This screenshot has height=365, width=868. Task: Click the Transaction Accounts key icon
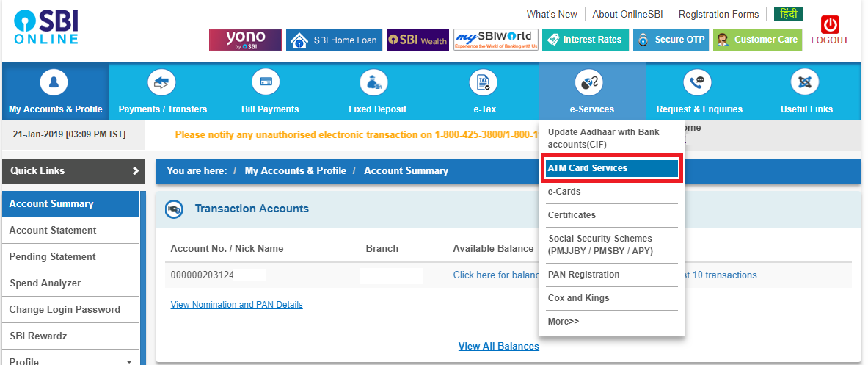pyautogui.click(x=174, y=209)
